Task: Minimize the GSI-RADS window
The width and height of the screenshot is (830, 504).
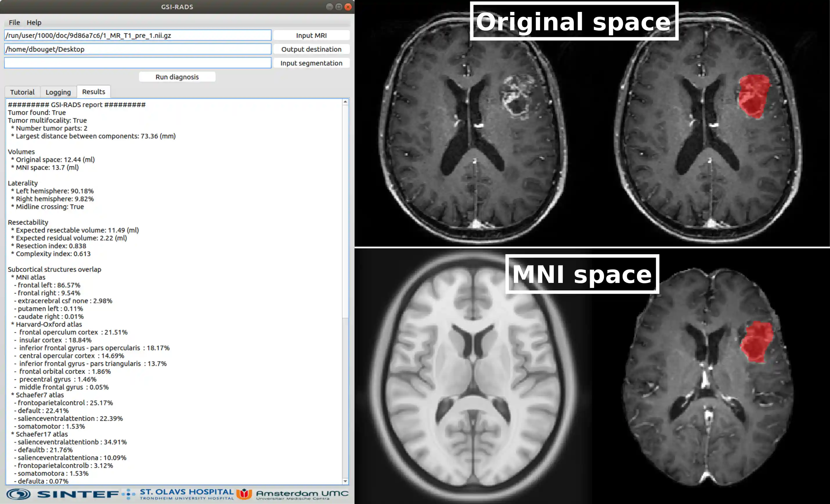Action: tap(329, 7)
